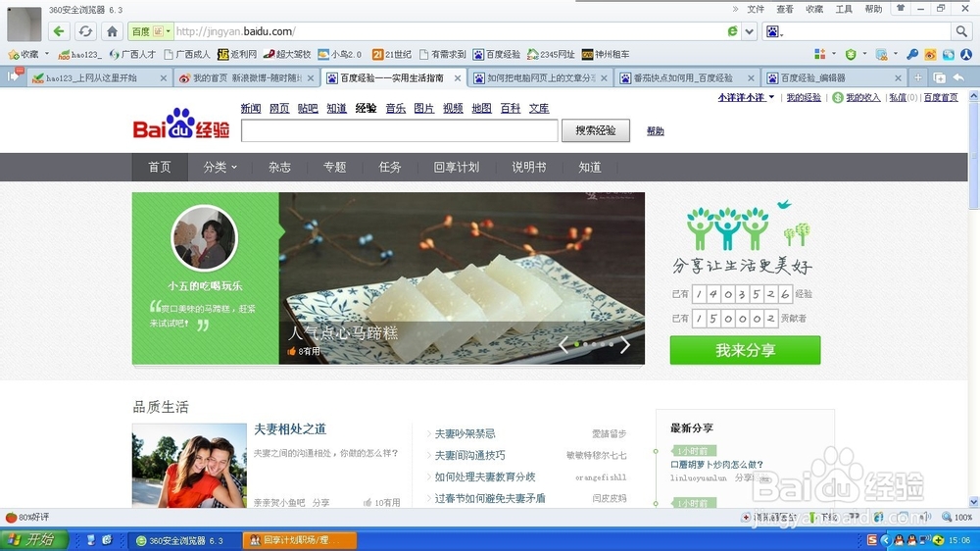Expand the screenshot tool dropdown arrow

pos(895,54)
